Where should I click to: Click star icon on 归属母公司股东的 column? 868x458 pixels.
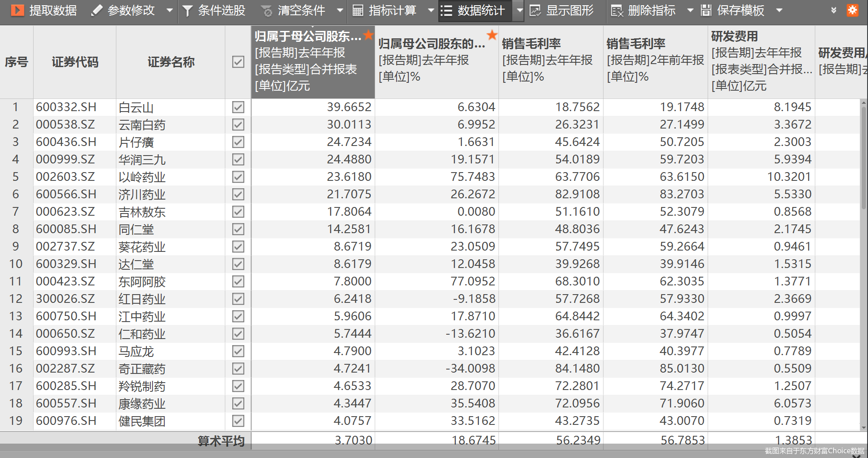[492, 35]
